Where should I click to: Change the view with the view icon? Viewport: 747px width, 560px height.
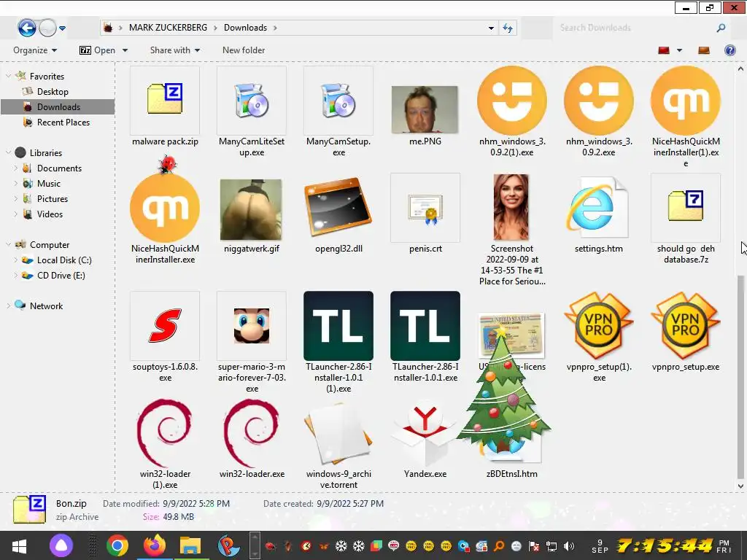(x=664, y=50)
